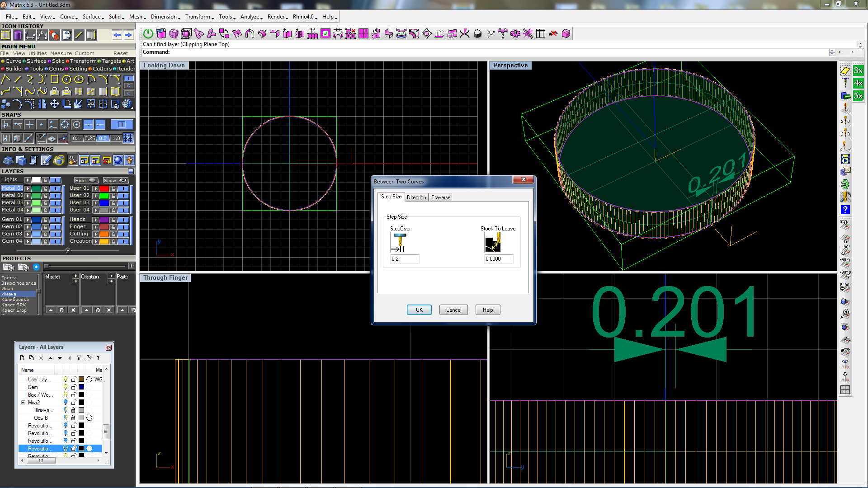Toggle lock on Box / Wo... layer
868x488 pixels.
click(74, 395)
